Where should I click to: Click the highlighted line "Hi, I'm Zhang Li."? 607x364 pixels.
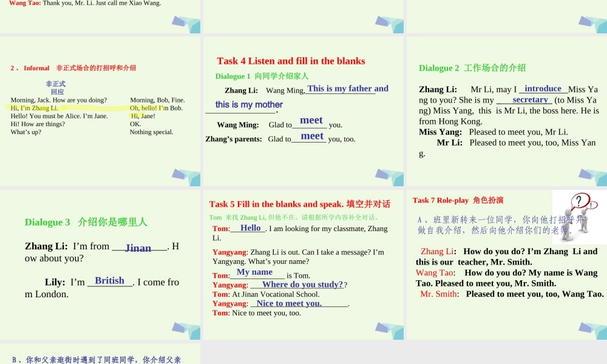[34, 108]
